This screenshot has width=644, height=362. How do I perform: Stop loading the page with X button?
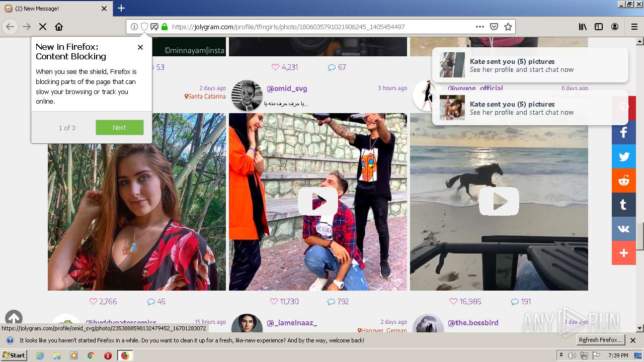[42, 27]
